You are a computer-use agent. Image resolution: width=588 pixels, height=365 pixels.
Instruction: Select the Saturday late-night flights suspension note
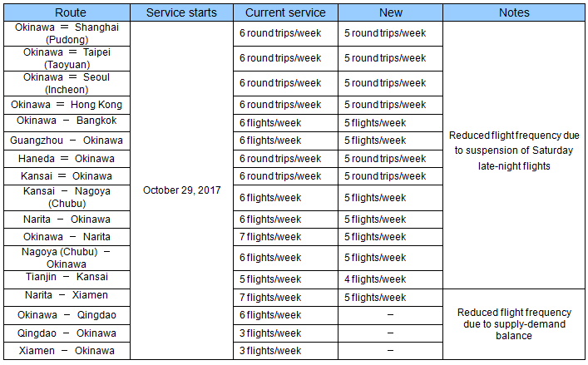513,150
